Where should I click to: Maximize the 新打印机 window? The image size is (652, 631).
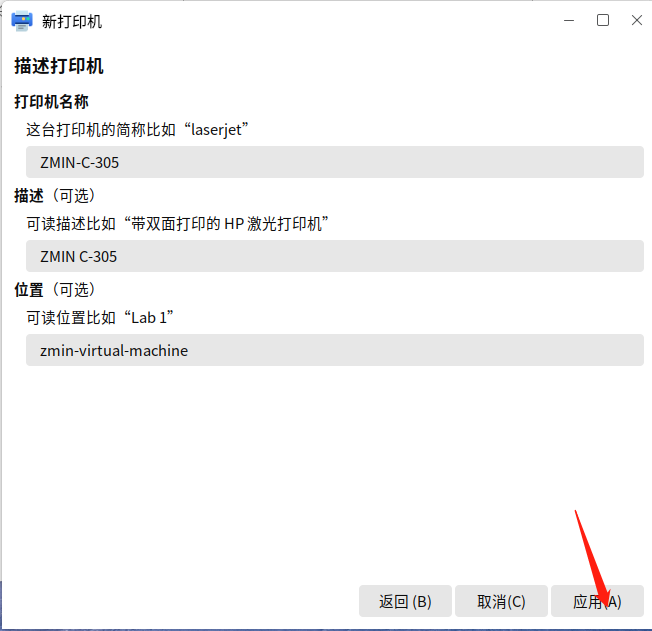(603, 20)
